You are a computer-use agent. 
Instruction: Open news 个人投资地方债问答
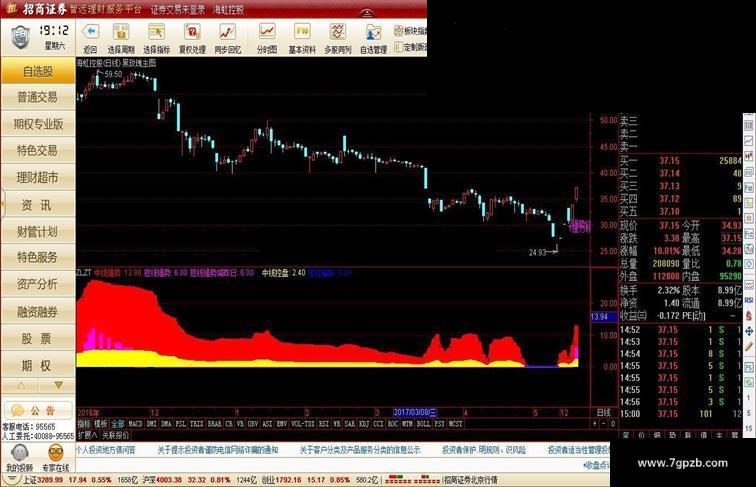(106, 450)
